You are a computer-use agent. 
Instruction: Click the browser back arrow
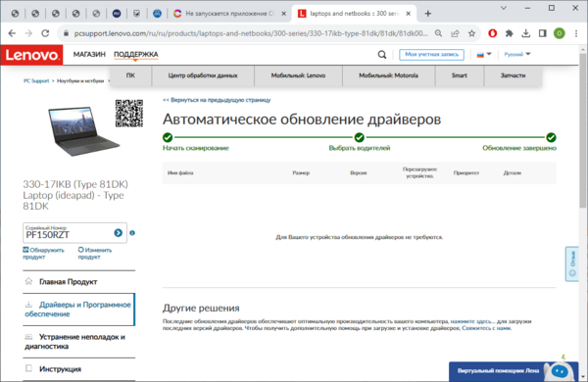pos(12,33)
